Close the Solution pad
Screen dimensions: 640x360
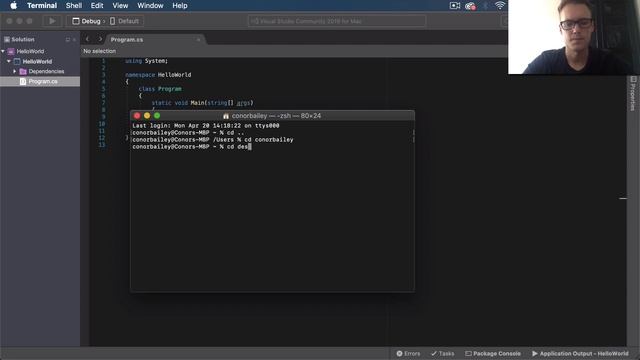(x=74, y=40)
